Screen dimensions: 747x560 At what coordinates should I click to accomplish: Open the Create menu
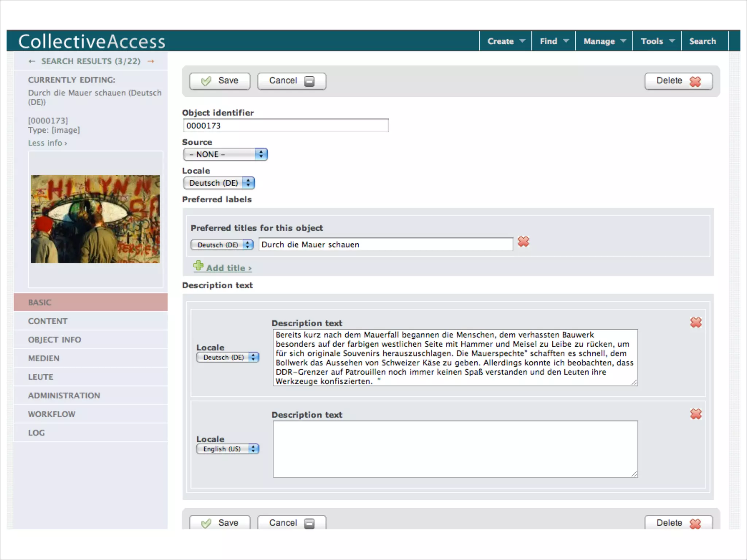click(506, 41)
